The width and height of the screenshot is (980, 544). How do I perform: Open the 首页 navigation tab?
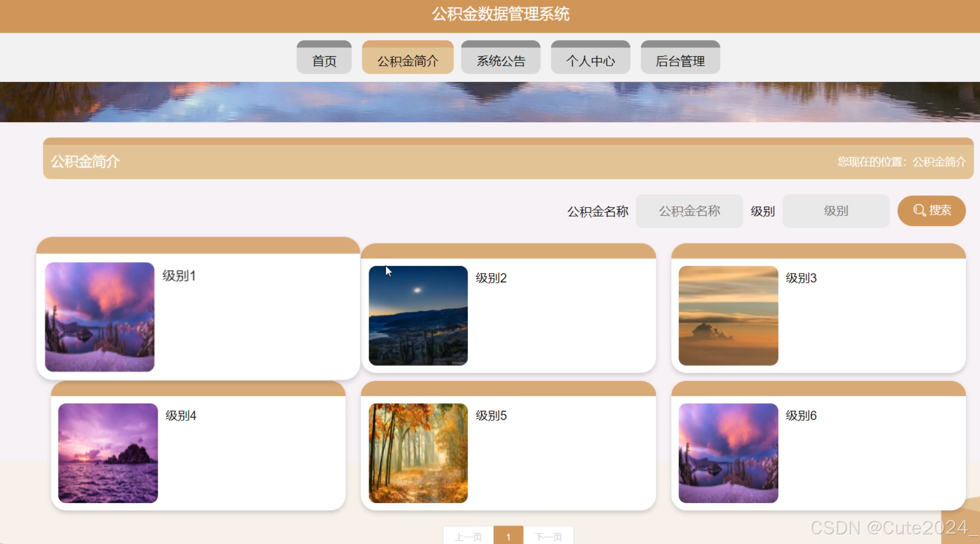(x=324, y=60)
